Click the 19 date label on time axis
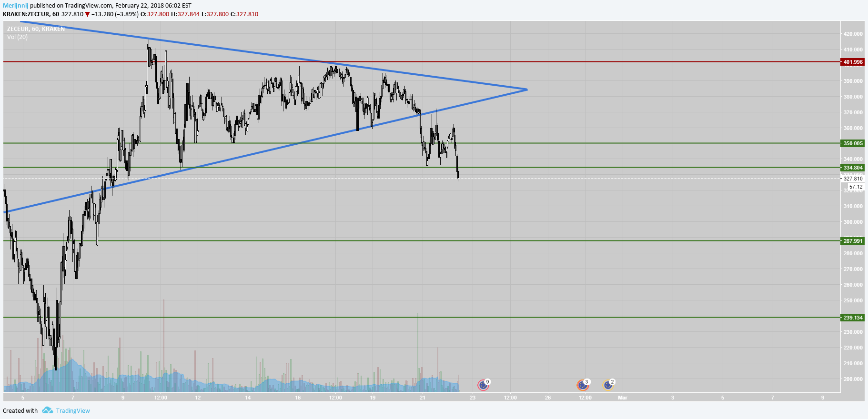The image size is (868, 419). [373, 398]
